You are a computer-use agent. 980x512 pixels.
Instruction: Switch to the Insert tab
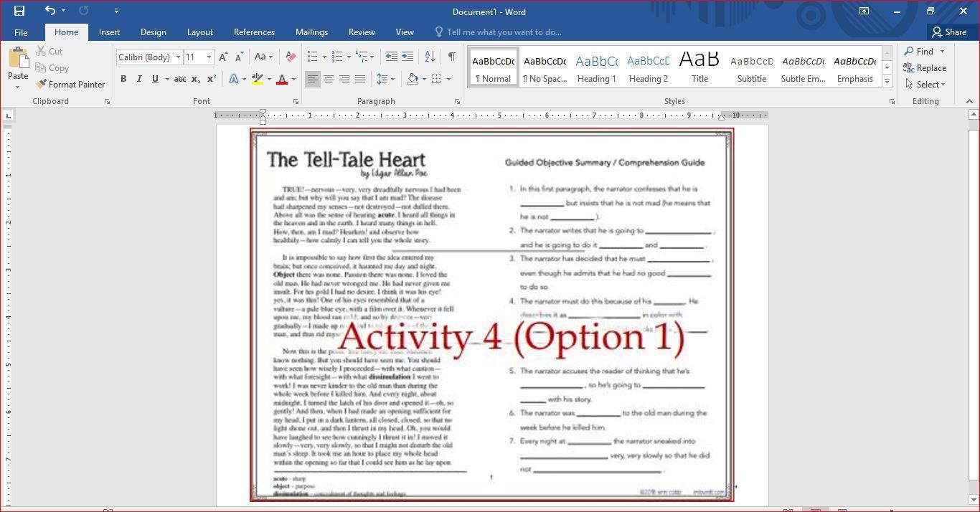pos(109,32)
